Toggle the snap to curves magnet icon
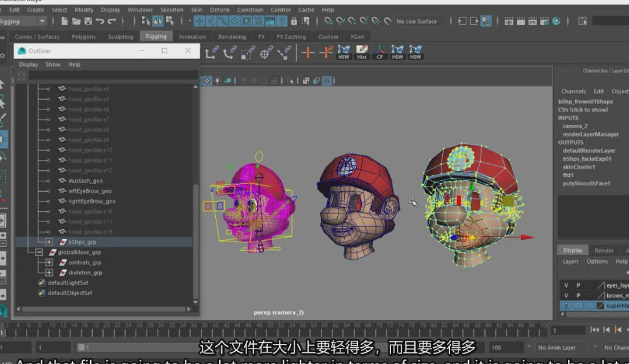The height and width of the screenshot is (364, 629). click(x=340, y=21)
